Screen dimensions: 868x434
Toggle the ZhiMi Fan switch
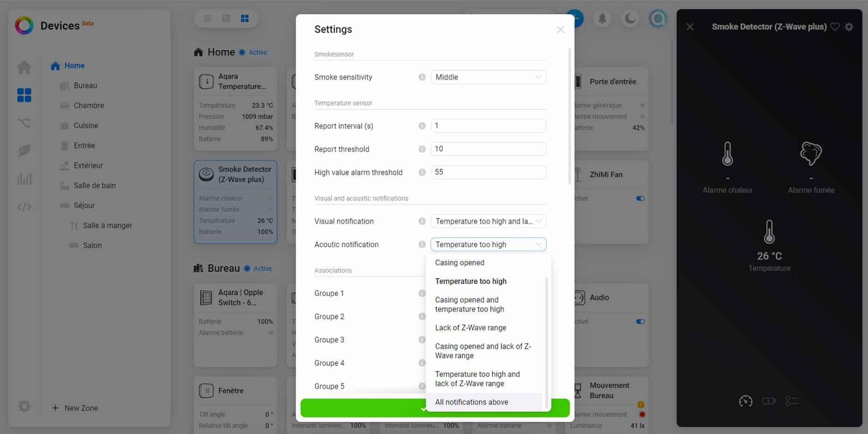[640, 198]
